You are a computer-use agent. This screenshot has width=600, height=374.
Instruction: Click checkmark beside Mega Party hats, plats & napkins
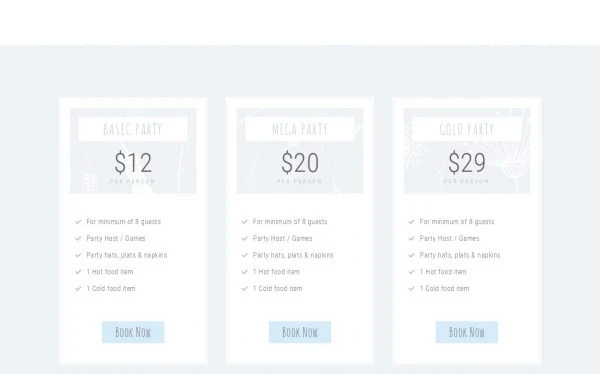pyautogui.click(x=245, y=255)
